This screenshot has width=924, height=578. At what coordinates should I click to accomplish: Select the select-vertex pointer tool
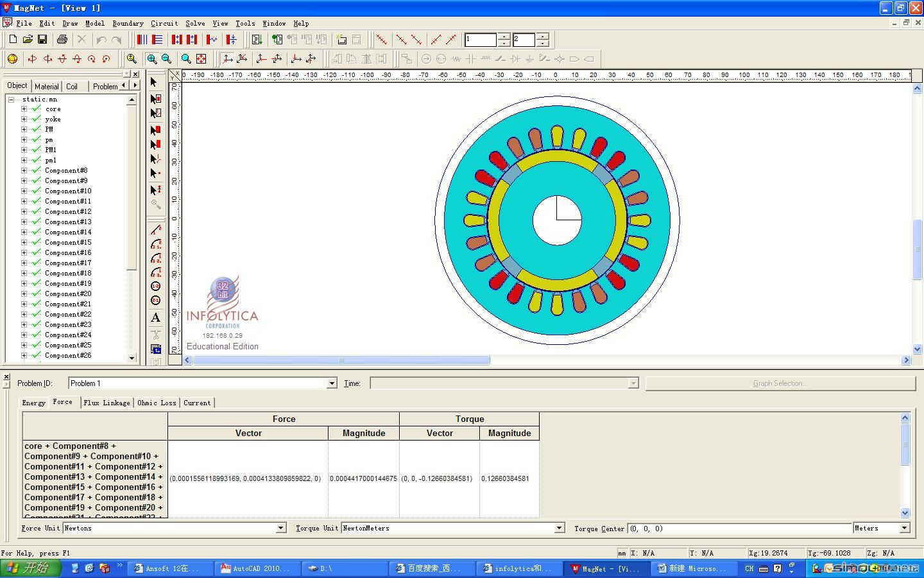click(155, 173)
